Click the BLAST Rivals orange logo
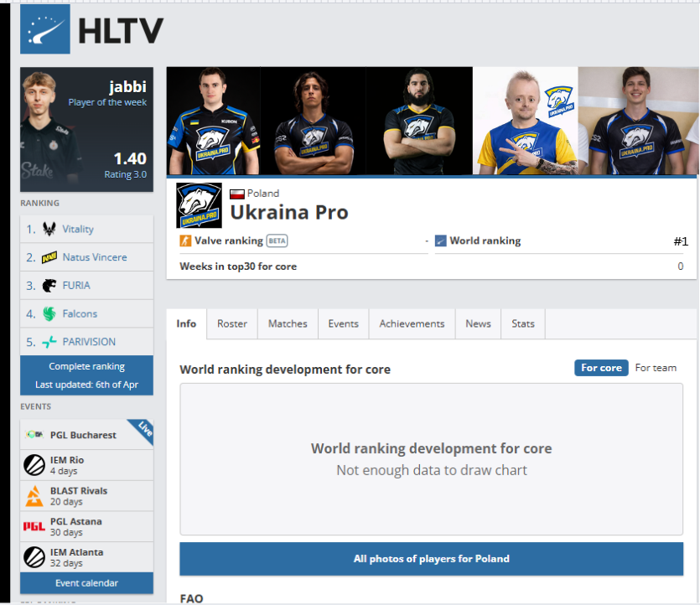This screenshot has height=605, width=700. [x=34, y=496]
